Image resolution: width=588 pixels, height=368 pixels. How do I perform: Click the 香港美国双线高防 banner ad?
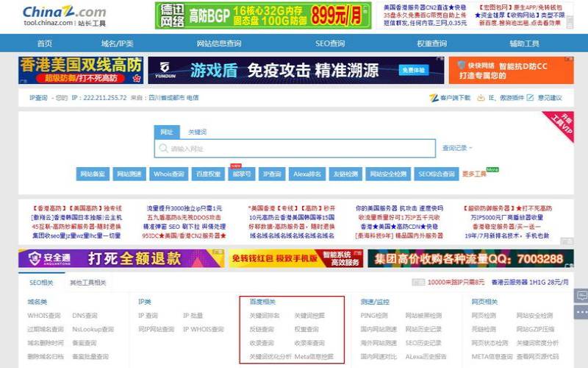tap(81, 70)
